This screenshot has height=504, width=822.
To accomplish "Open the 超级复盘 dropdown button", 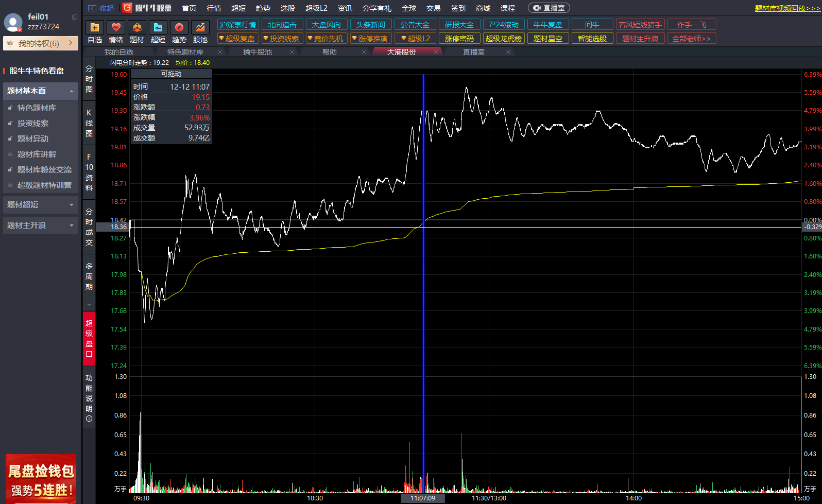I will (237, 39).
